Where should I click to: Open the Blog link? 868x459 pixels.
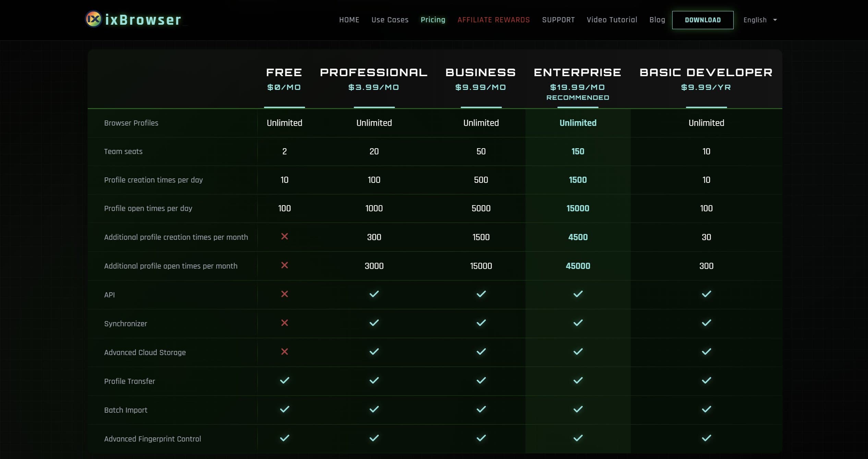point(657,20)
